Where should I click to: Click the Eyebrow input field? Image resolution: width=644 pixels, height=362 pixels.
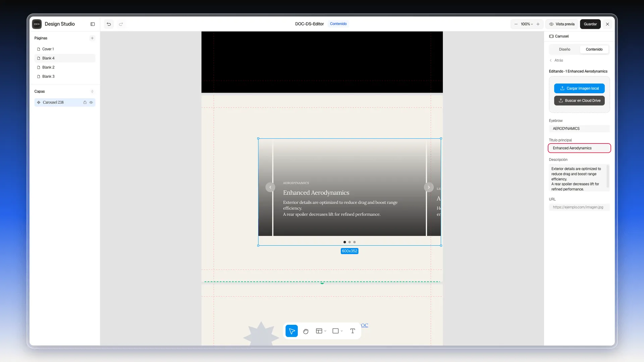click(x=579, y=129)
